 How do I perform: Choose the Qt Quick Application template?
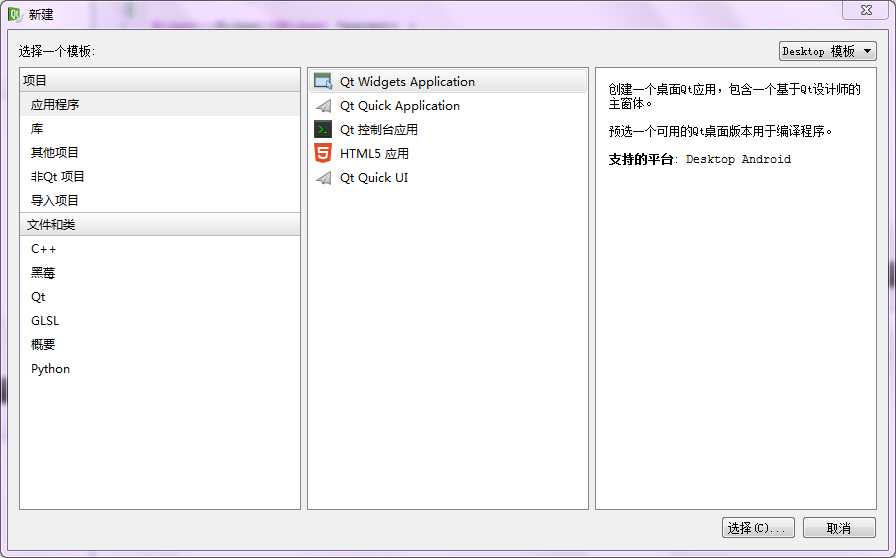[x=448, y=106]
